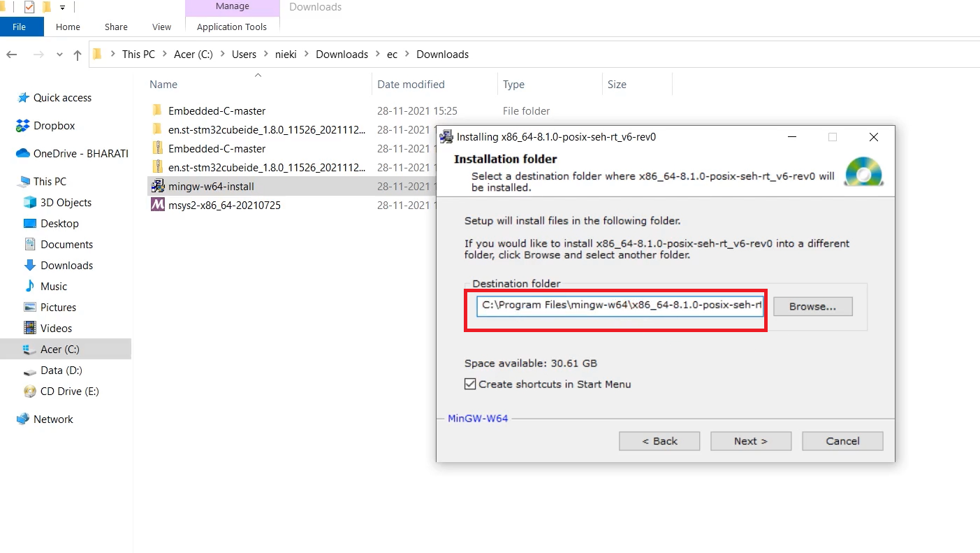
Task: Click the This PC computer icon
Action: (24, 181)
